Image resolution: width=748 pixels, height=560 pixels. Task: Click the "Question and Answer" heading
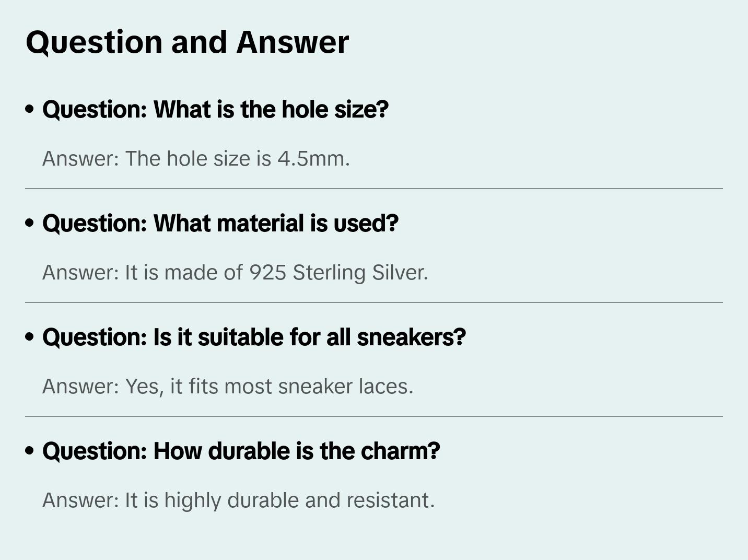point(187,42)
